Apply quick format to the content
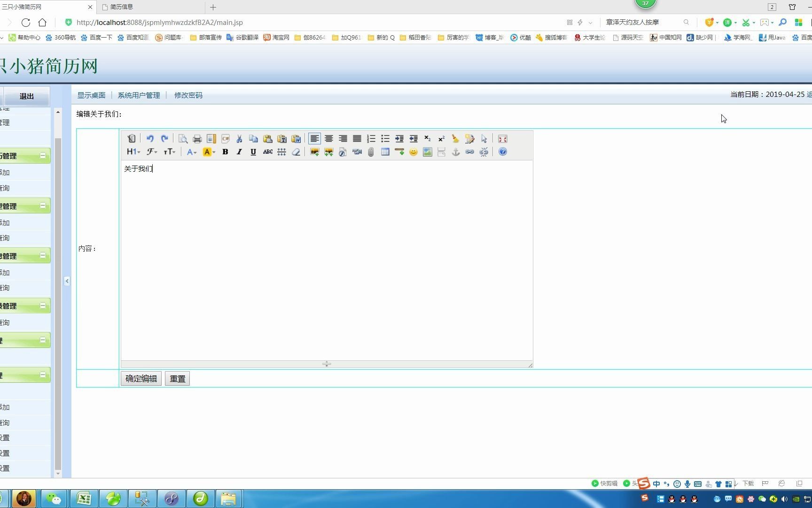 coord(469,139)
